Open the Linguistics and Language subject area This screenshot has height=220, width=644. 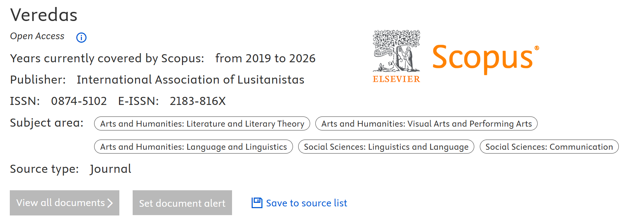click(386, 147)
